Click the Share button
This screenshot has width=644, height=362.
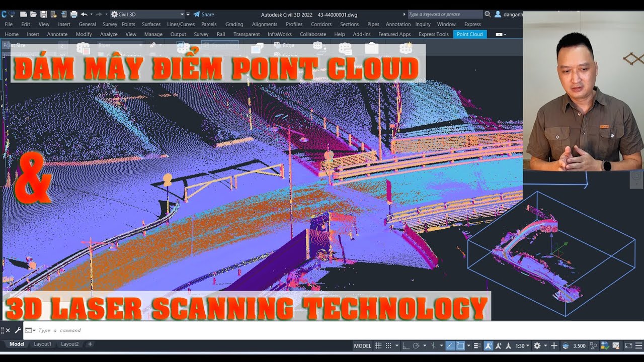[204, 14]
